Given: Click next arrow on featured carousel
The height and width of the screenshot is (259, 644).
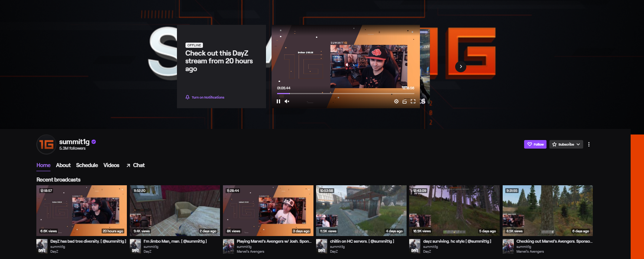Looking at the screenshot, I should point(461,67).
